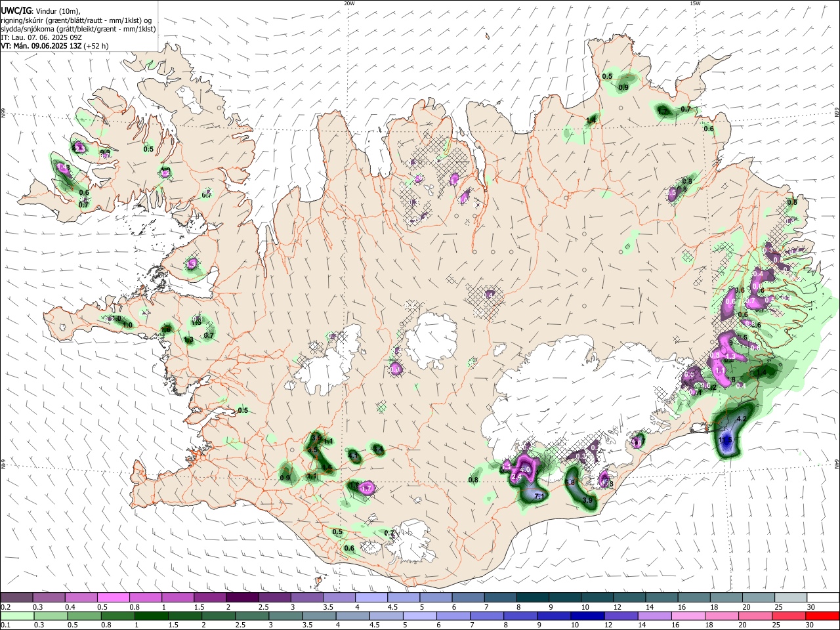Pick the light pink bottom-row swatch between 16 and 18
Screen dimensions: 840x630
pos(686,616)
